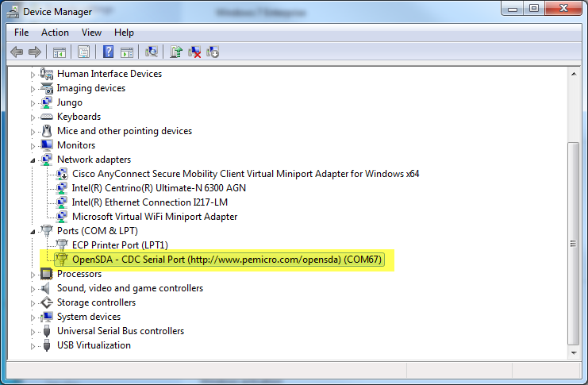Expand the Processors node arrow
588x385 pixels.
[33, 275]
